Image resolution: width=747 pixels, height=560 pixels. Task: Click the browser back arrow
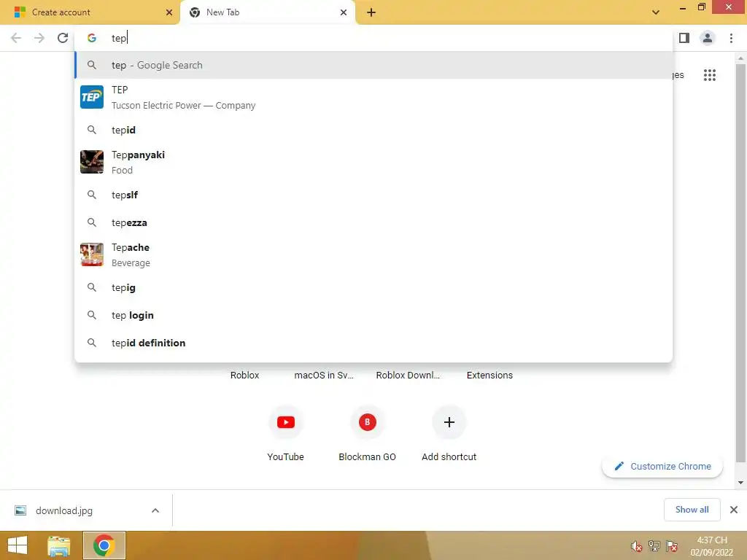pos(16,38)
